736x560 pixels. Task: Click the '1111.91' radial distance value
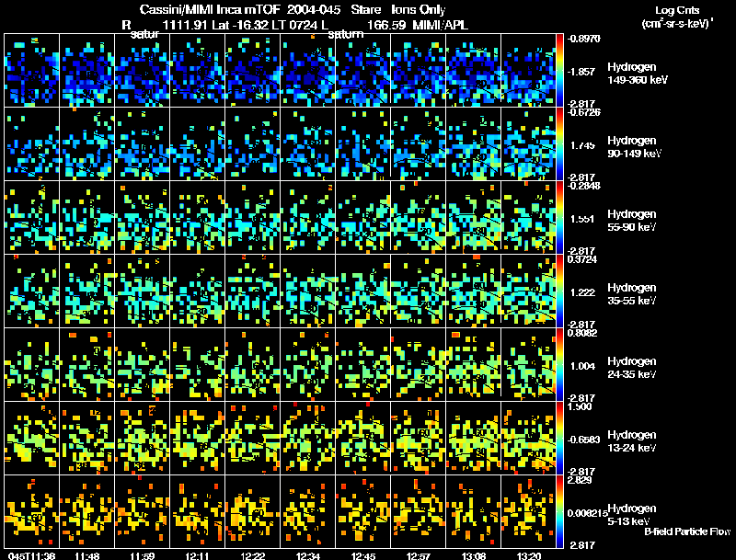click(x=185, y=25)
